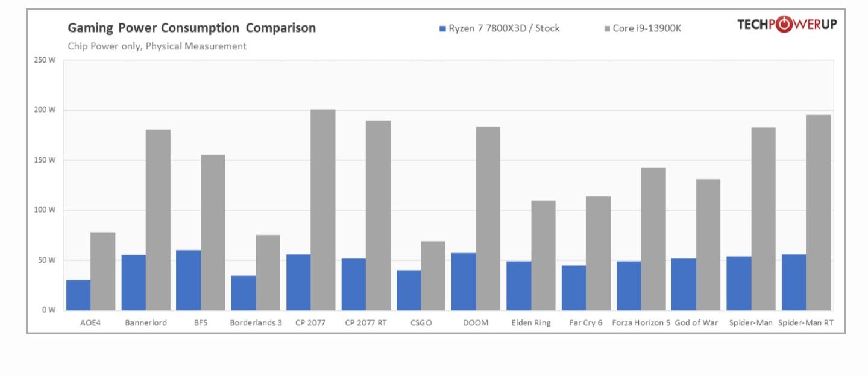The image size is (868, 376).
Task: Click the gray Core i9 bar for Elden Ring
Action: coord(543,255)
